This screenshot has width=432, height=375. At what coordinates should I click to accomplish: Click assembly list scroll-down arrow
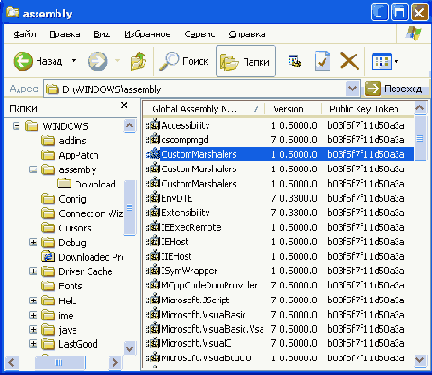[420, 360]
